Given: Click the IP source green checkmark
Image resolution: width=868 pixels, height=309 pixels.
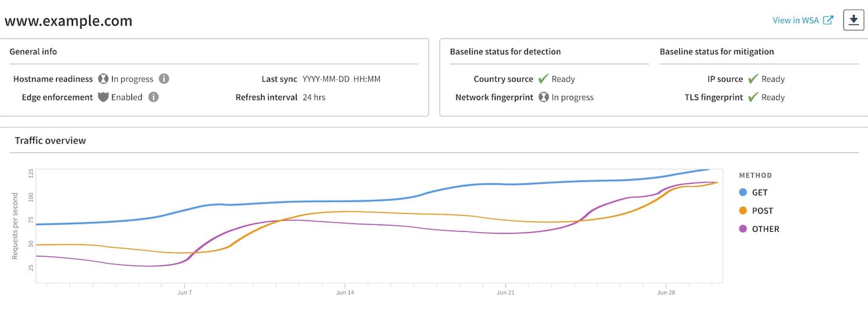Looking at the screenshot, I should click(x=753, y=79).
